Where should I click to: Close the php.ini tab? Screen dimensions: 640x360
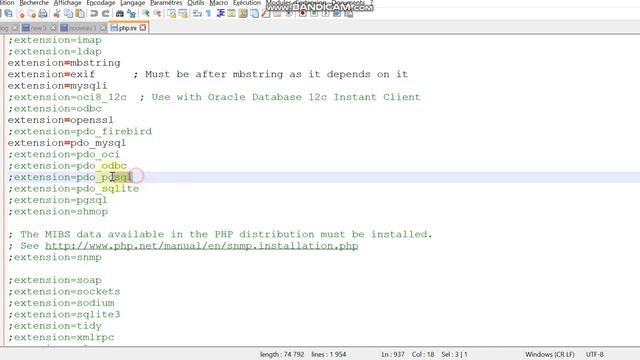143,28
